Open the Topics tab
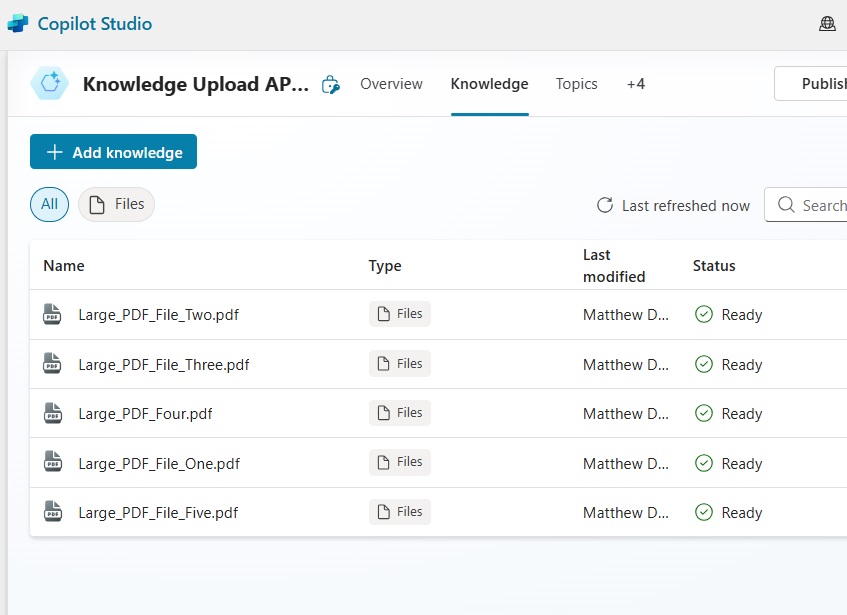Image resolution: width=847 pixels, height=615 pixels. pyautogui.click(x=576, y=84)
